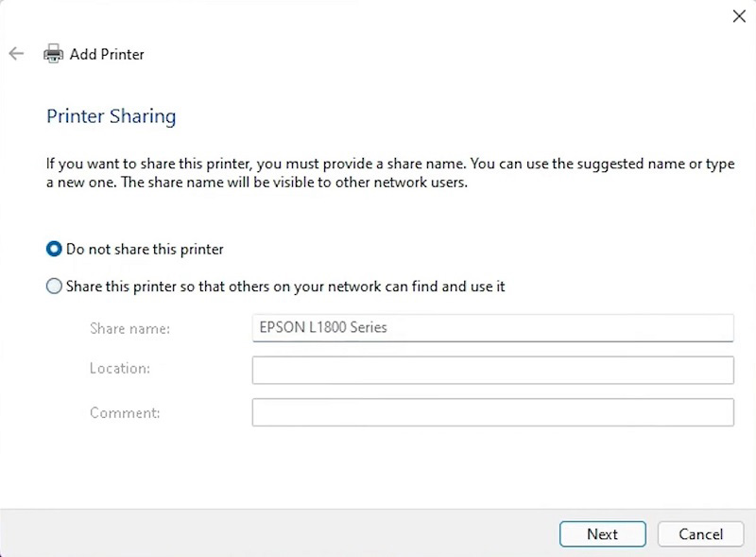Click the 'Share name:' field label
This screenshot has height=557, width=756.
(129, 329)
